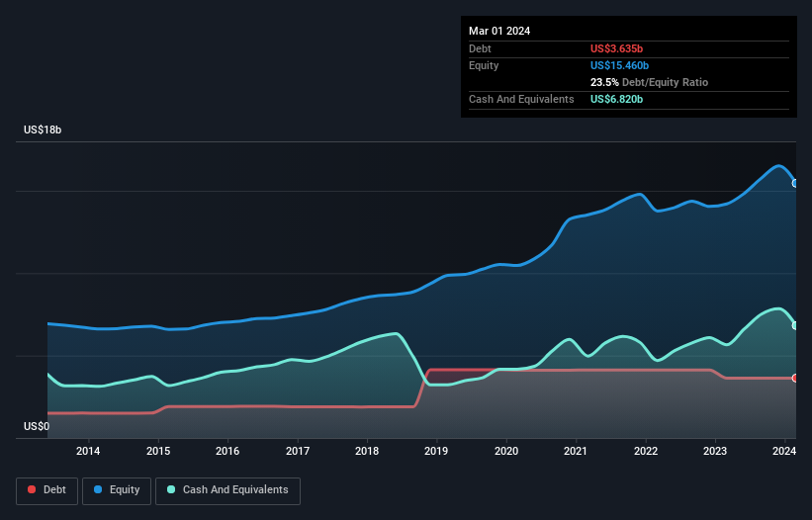
Task: Click the tooltip Cash And Equivalents label
Action: 521,99
